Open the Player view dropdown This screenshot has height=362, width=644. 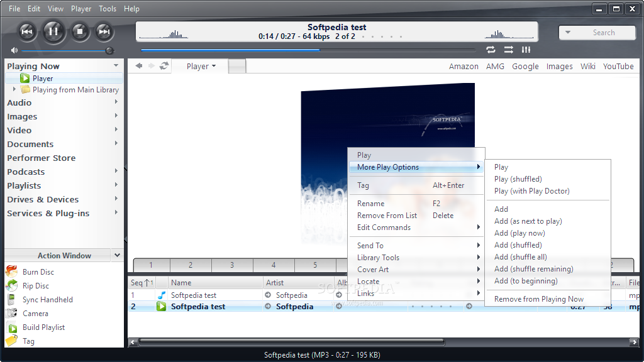click(x=201, y=66)
